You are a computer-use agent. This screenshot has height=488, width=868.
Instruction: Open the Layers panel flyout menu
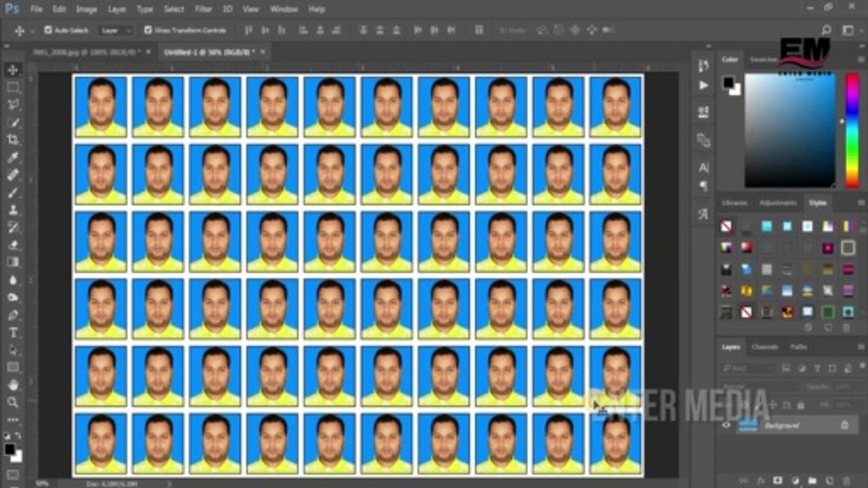tap(861, 347)
